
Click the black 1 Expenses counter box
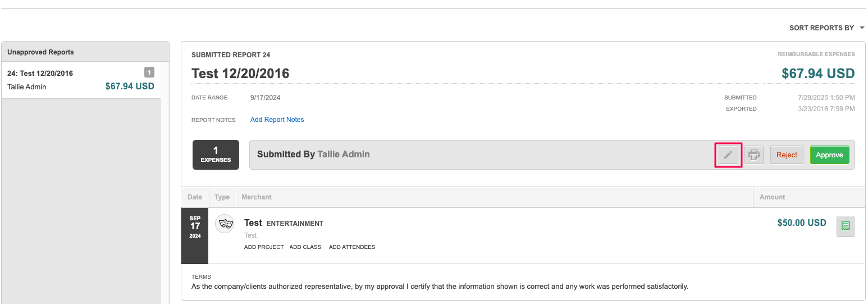click(216, 155)
